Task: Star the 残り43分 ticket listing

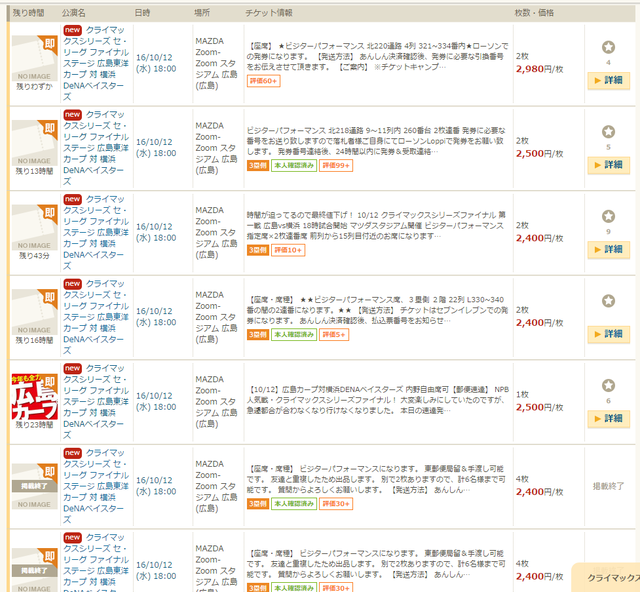Action: tap(608, 216)
